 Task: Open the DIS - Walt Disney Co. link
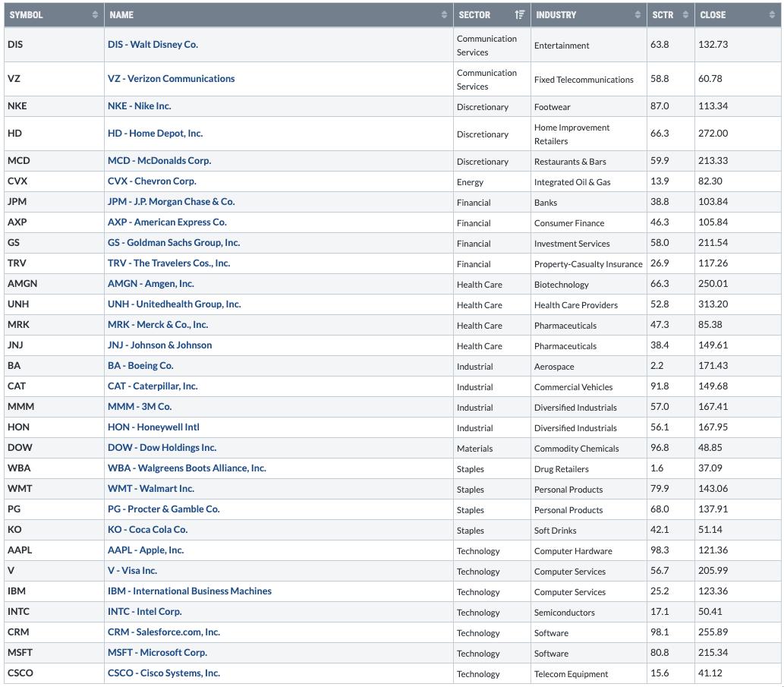click(x=153, y=45)
